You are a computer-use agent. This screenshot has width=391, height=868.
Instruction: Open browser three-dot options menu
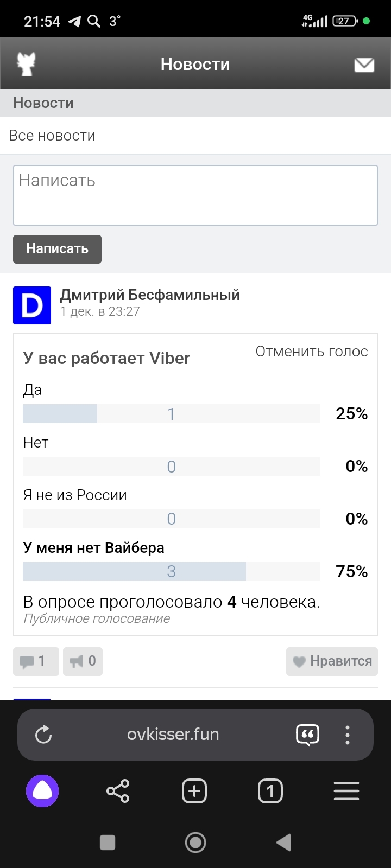coord(348,735)
